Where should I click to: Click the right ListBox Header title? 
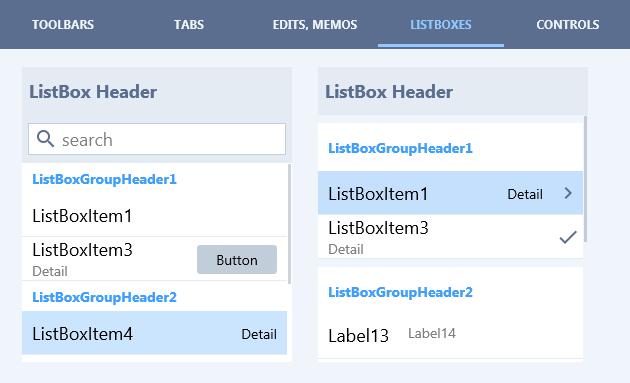[389, 92]
